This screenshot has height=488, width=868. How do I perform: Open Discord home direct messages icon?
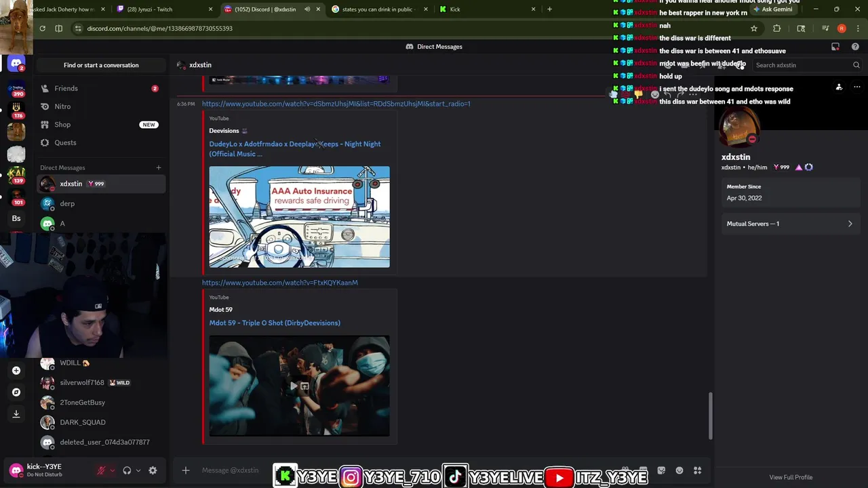coord(16,64)
